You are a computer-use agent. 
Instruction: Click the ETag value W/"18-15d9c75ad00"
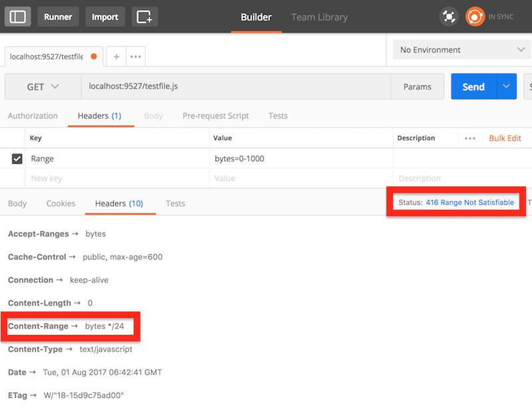click(84, 395)
